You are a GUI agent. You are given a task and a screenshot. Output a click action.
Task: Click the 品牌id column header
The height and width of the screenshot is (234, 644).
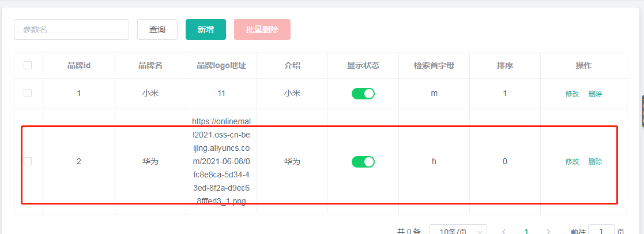coord(79,65)
